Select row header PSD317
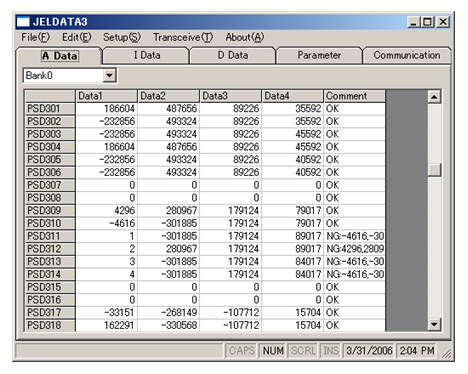This screenshot has height=374, width=468. point(50,313)
